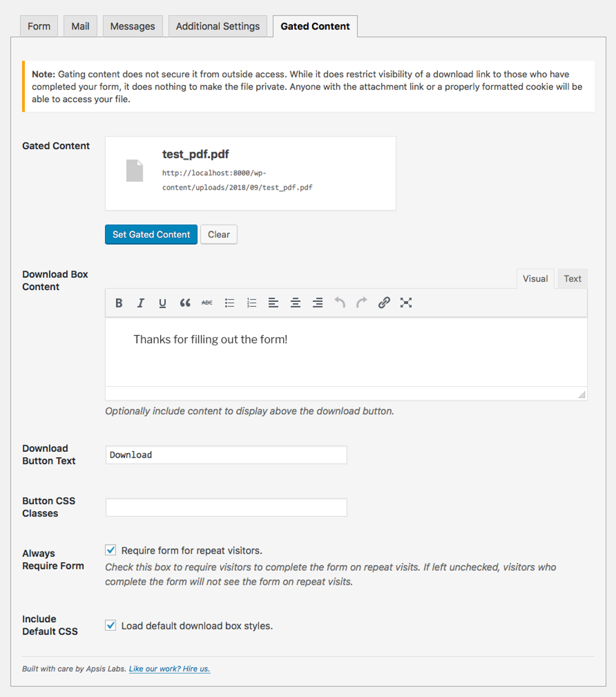Screen dimensions: 616x697
Task: Disable requiring form for repeat visitors
Action: 111,550
